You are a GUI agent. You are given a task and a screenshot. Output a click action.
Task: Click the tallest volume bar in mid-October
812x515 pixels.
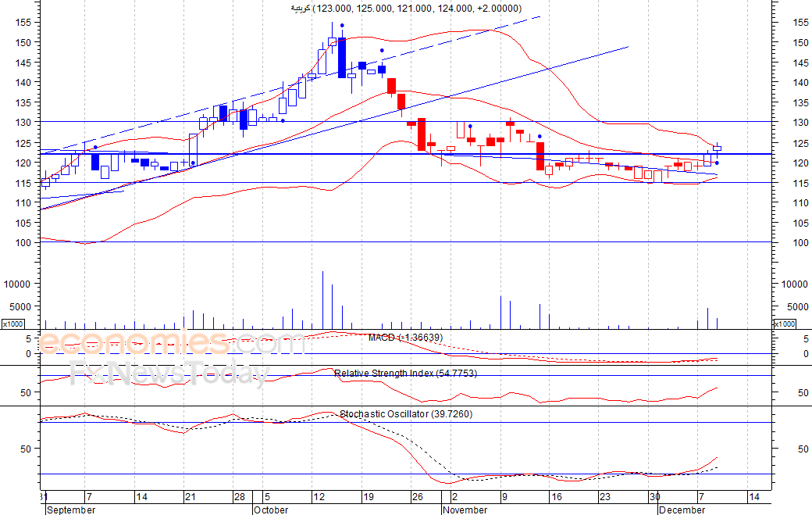pyautogui.click(x=322, y=300)
